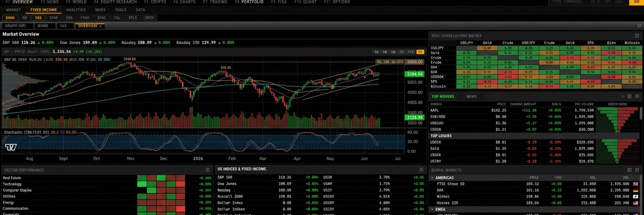
Task: Expand the Real Correlations Matrix panel
Action: point(637,36)
